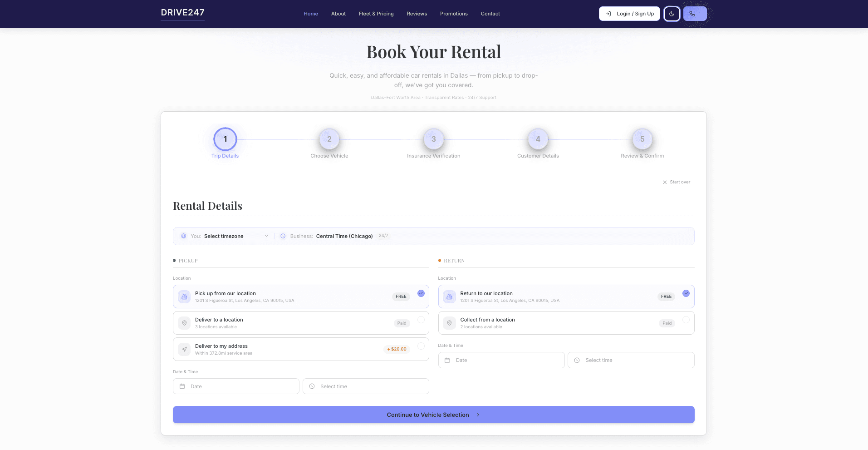Choose Collect from a location for return
This screenshot has width=868, height=450.
click(566, 323)
